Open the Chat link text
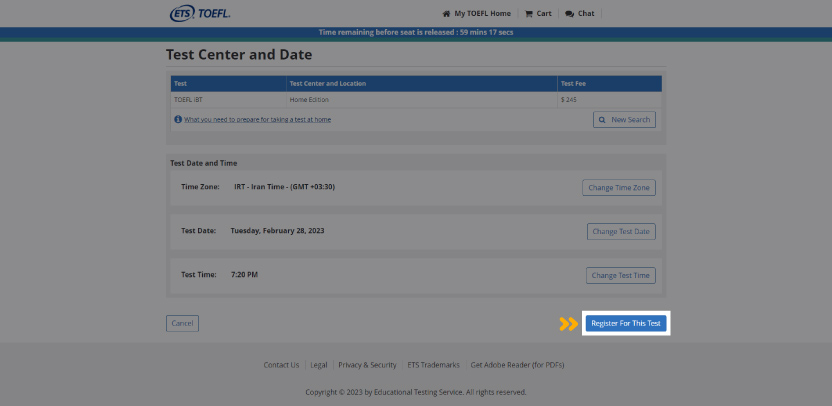Image resolution: width=832 pixels, height=406 pixels. (586, 14)
